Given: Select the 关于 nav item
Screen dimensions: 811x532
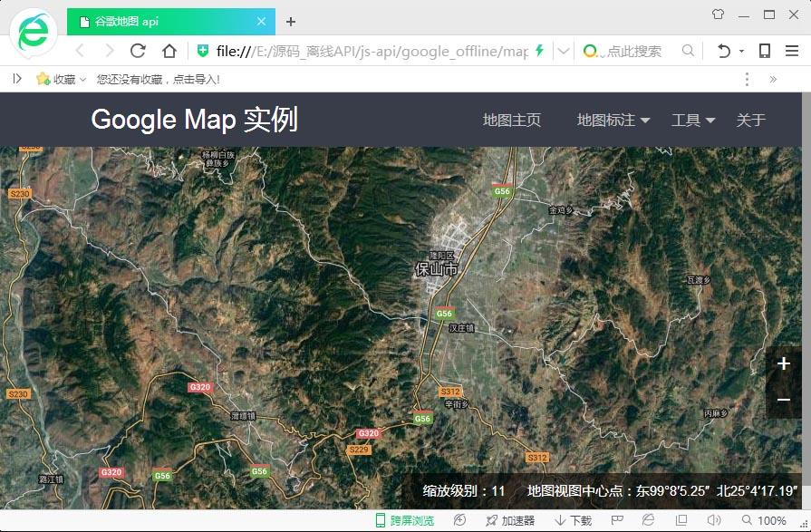Looking at the screenshot, I should 751,120.
